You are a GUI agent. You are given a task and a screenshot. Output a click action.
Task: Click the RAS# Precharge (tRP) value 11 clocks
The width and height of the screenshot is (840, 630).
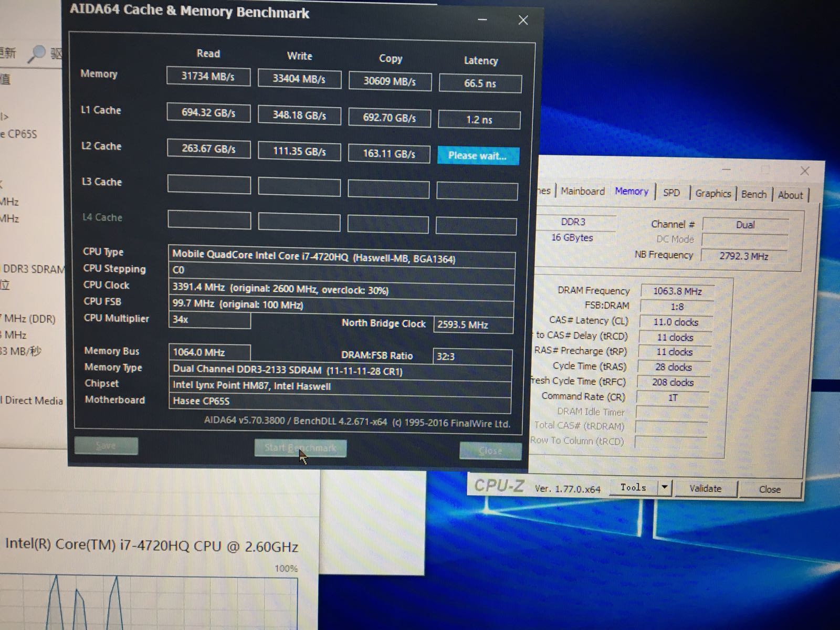click(x=675, y=352)
